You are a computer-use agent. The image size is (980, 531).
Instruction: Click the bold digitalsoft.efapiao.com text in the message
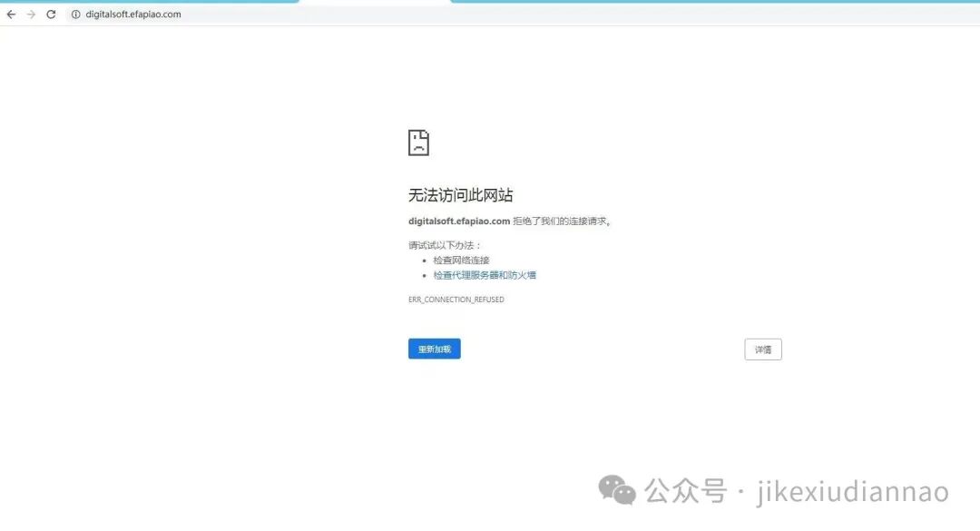point(459,221)
